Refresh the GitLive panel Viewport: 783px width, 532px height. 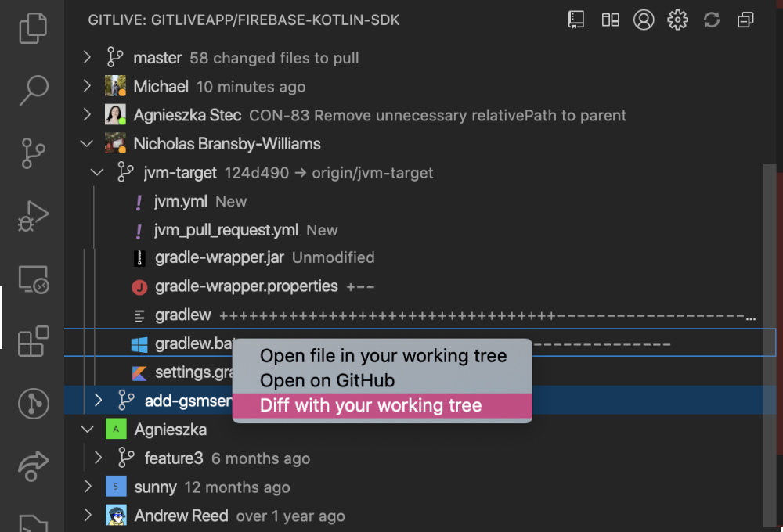711,20
